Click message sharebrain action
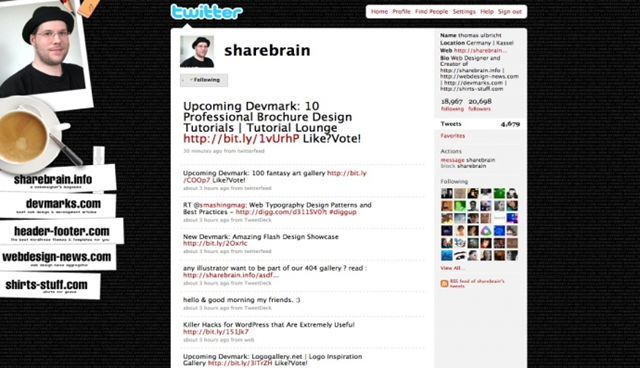 (467, 160)
